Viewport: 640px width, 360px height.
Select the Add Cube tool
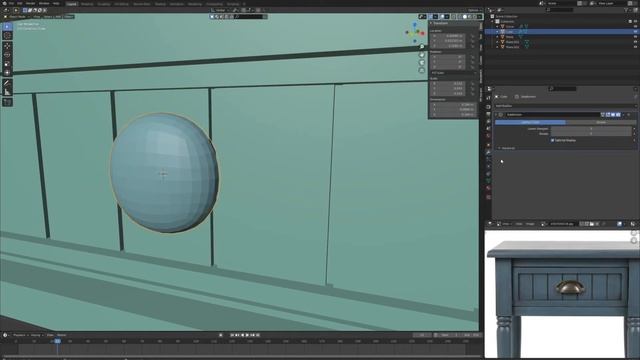[x=7, y=102]
